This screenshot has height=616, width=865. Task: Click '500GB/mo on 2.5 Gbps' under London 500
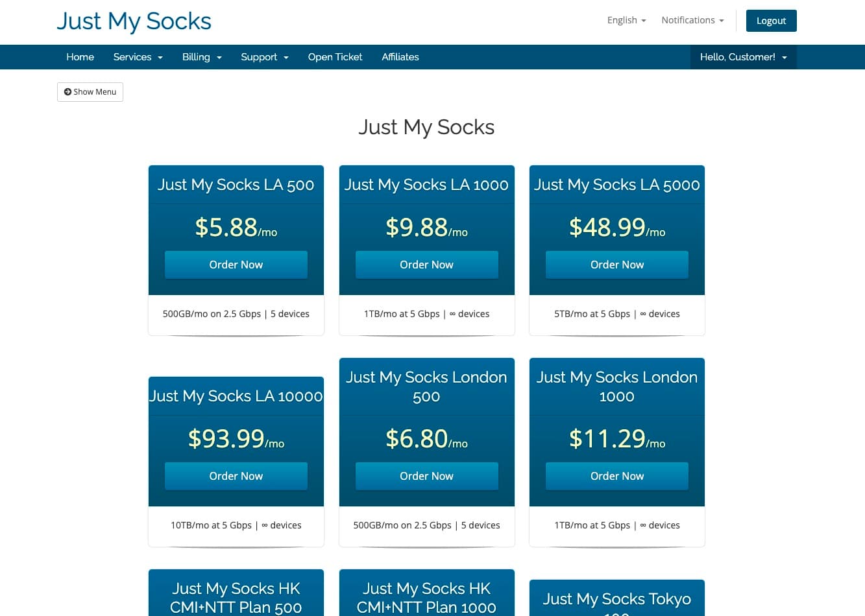pos(402,525)
